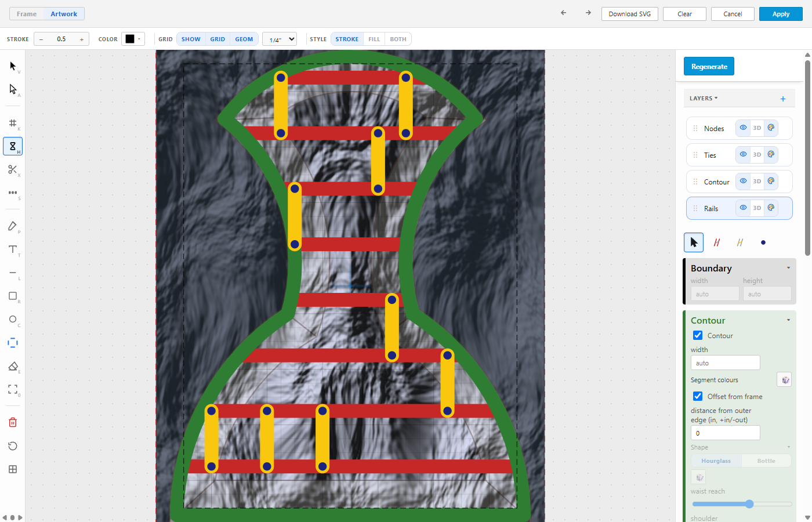
Task: Toggle visibility of the Rails layer
Action: [743, 208]
